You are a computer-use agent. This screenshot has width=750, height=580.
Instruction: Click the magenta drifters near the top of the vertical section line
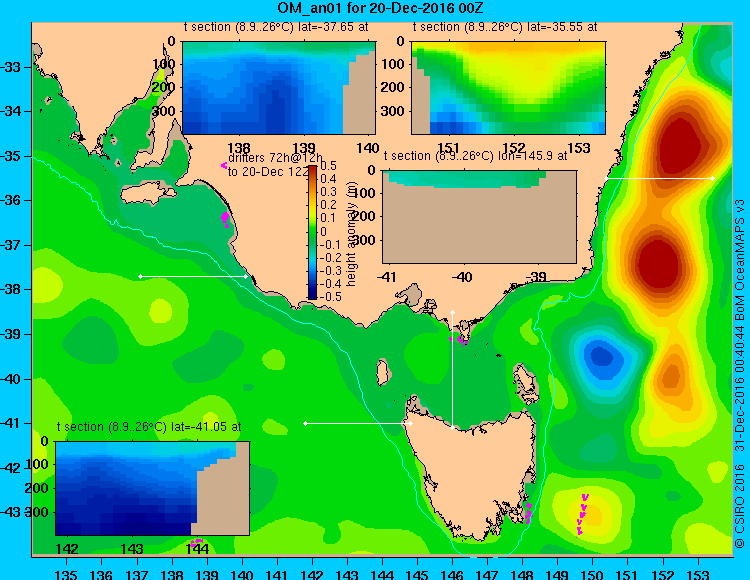pyautogui.click(x=459, y=339)
